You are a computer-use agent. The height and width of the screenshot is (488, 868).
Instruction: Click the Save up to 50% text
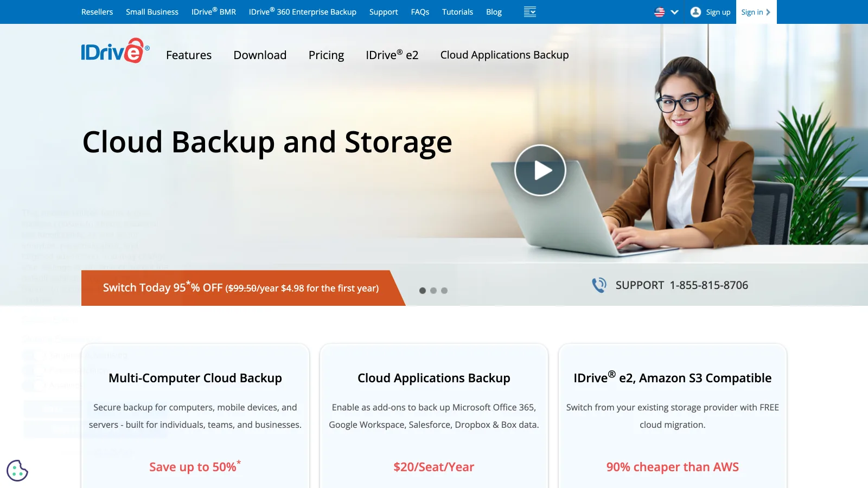click(195, 466)
